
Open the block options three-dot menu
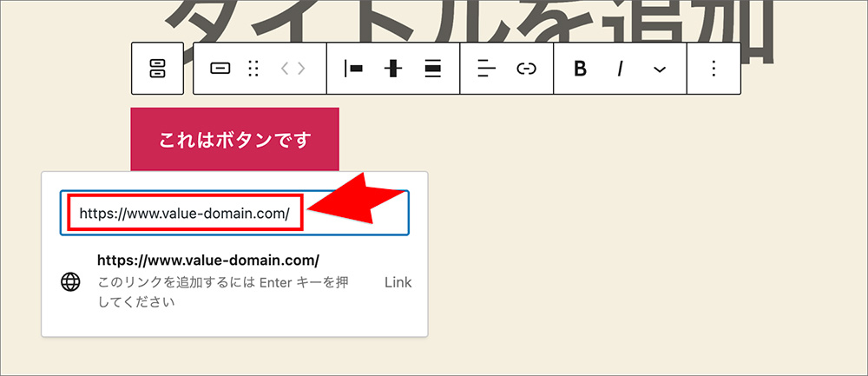coord(713,69)
